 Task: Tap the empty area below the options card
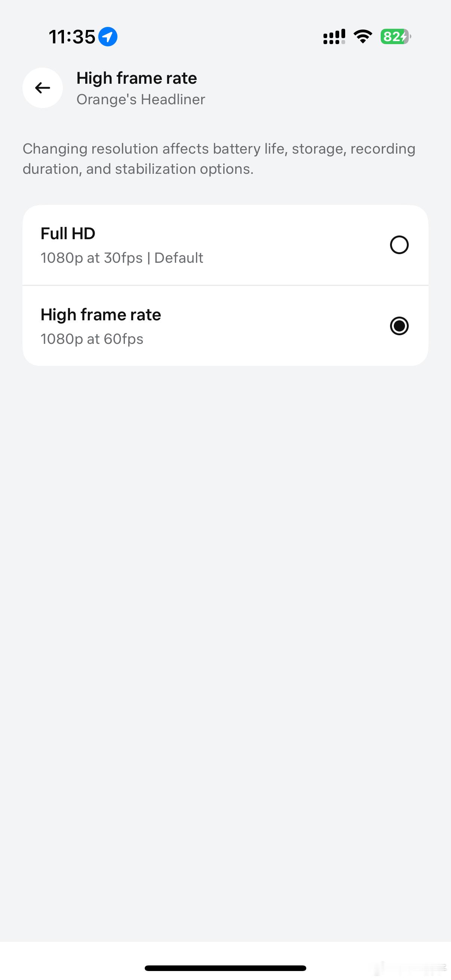(x=225, y=609)
